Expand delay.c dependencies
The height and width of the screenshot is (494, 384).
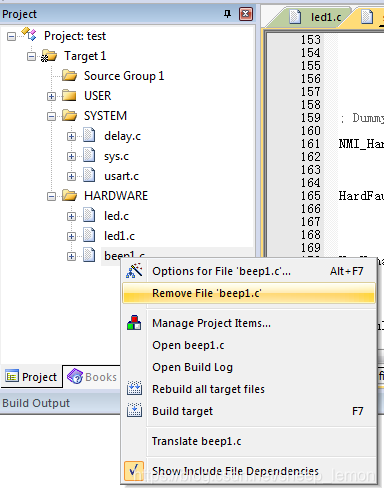(x=71, y=136)
